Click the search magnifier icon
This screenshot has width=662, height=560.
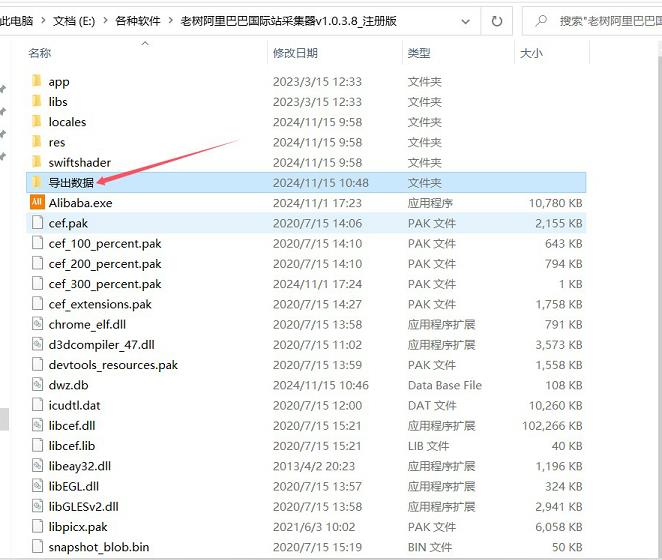click(x=541, y=20)
